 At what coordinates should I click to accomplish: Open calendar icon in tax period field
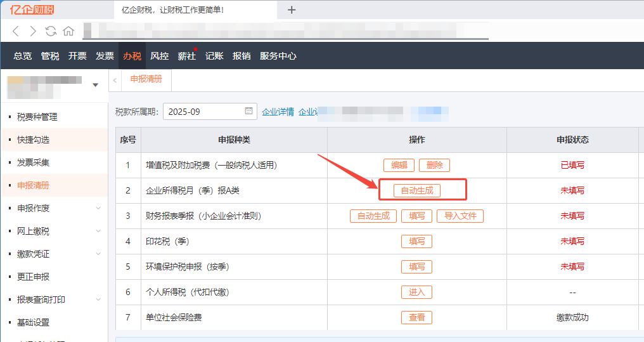tap(249, 111)
